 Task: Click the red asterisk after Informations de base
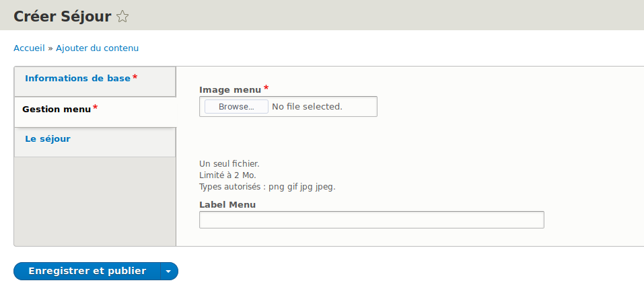pos(135,77)
